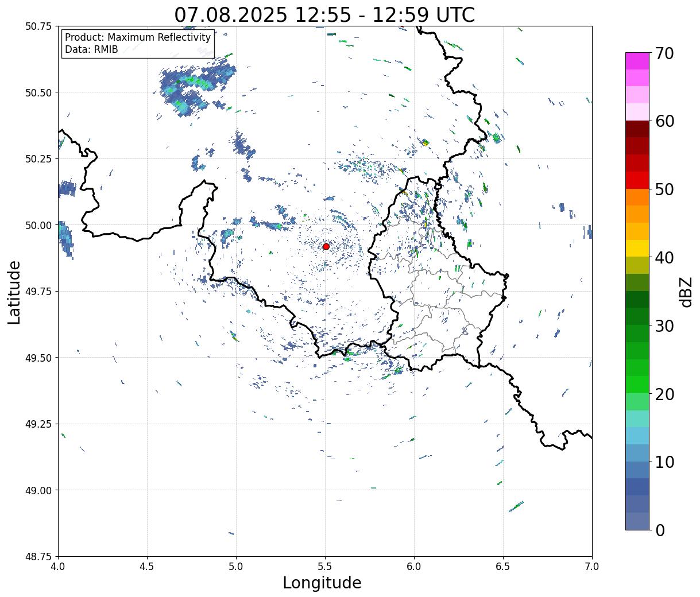700x597 pixels.
Task: Click the latitude tick label 49.75
Action: pyautogui.click(x=38, y=292)
